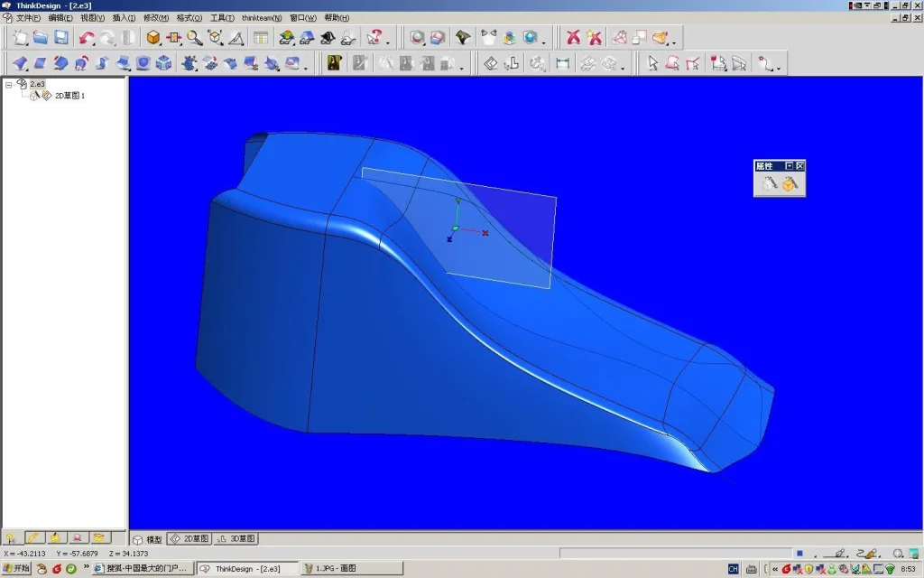Click the hammer icon in properties panel
924x578 pixels.
point(769,184)
